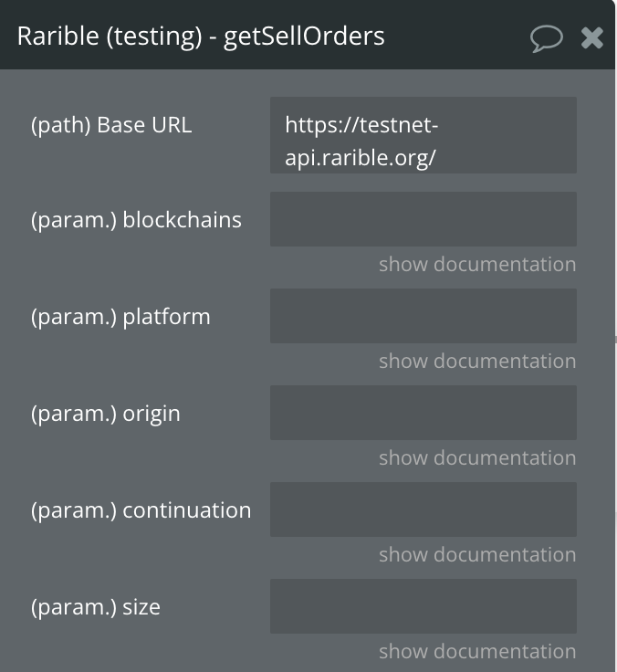617x672 pixels.
Task: Select the (param.) size label text
Action: click(x=96, y=608)
